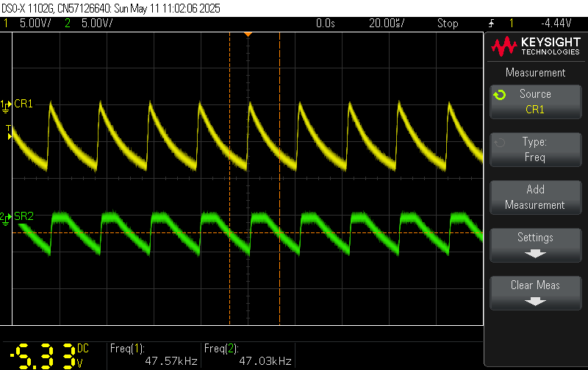Click the orange trigger position triangle

click(248, 35)
